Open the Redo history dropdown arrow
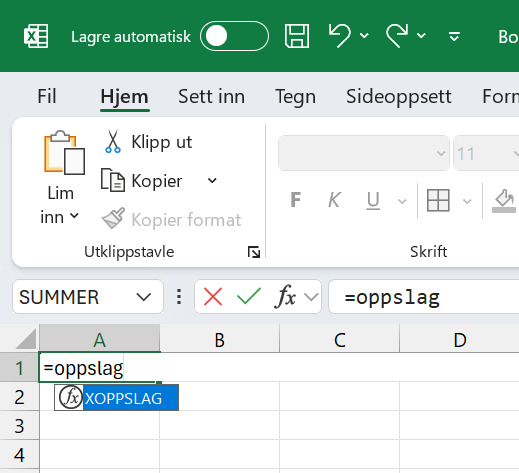Image resolution: width=519 pixels, height=473 pixels. pyautogui.click(x=421, y=35)
